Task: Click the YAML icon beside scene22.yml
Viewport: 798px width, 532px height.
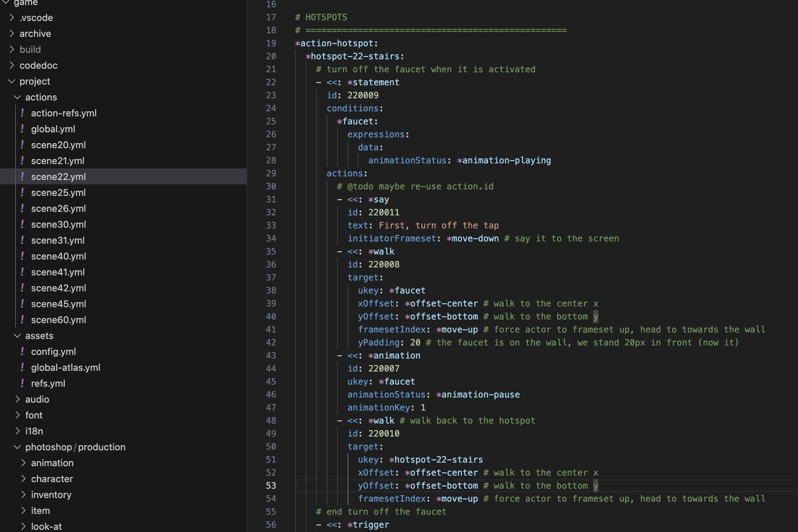Action: click(x=22, y=176)
